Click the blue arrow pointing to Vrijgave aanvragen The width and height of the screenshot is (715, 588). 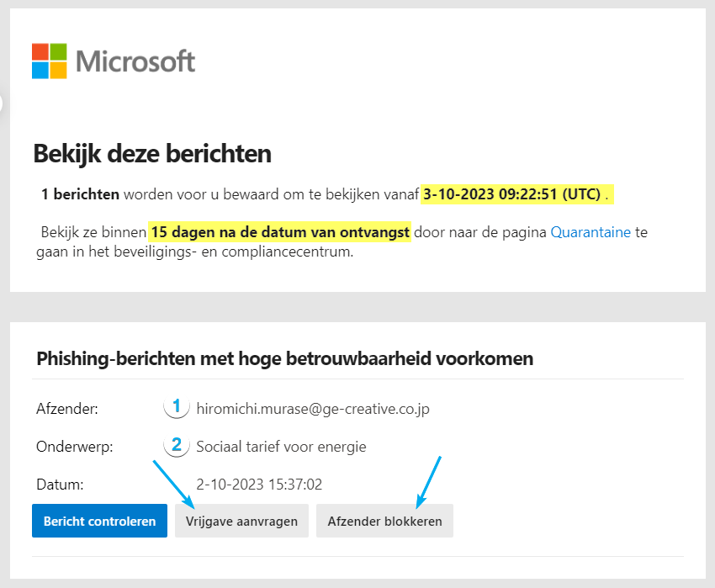(x=173, y=485)
